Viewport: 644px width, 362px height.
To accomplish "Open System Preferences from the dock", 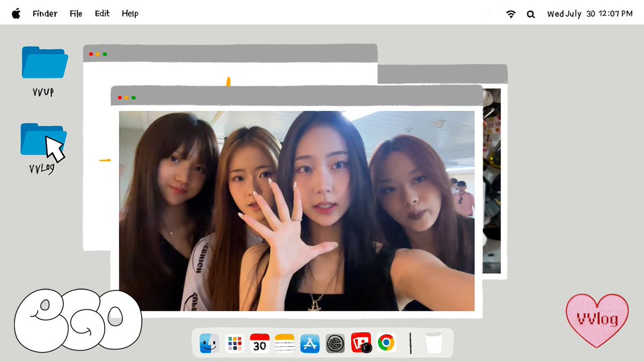I will point(335,343).
